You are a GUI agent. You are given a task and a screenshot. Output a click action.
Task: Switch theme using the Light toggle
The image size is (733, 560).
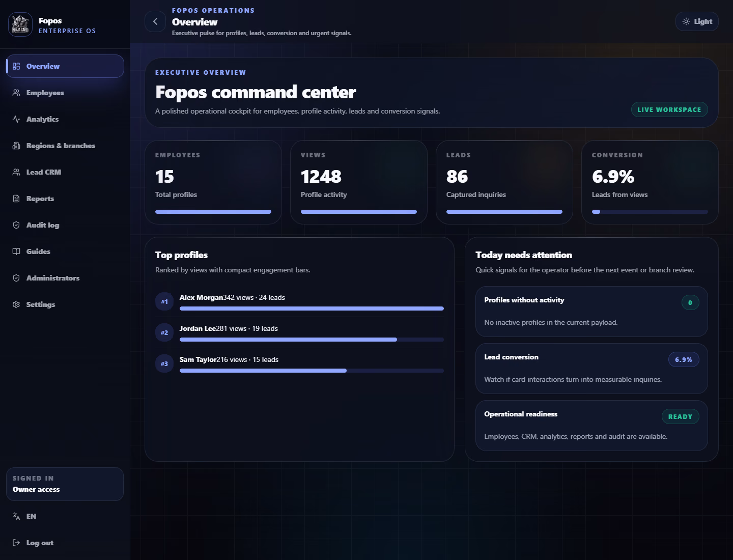click(697, 21)
